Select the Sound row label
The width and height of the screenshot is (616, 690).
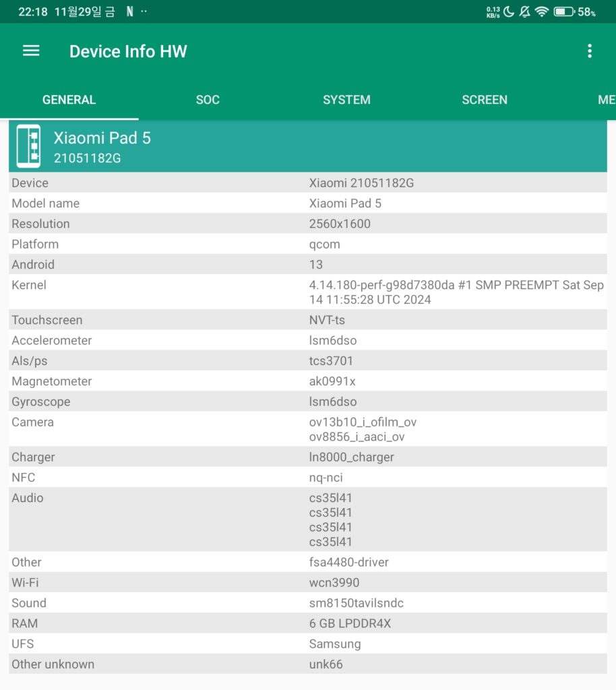click(x=28, y=603)
